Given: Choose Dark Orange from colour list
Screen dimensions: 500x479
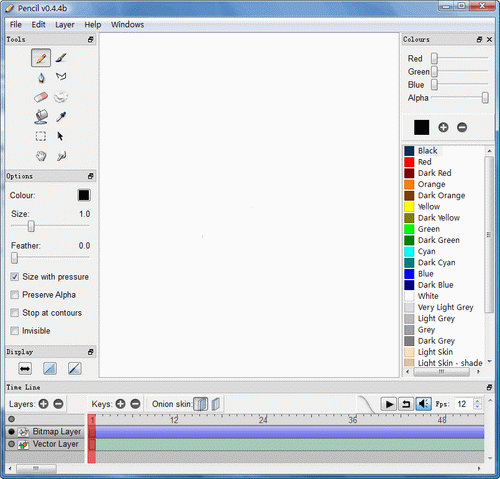Looking at the screenshot, I should click(441, 195).
